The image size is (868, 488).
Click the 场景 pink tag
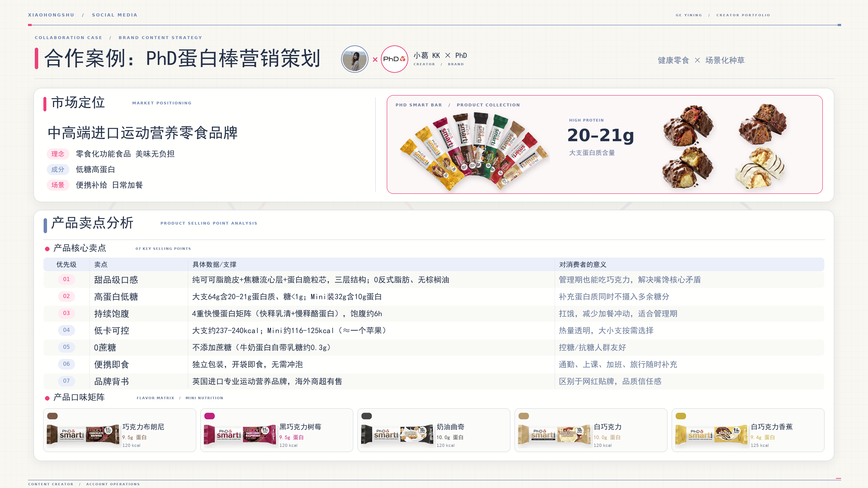58,185
